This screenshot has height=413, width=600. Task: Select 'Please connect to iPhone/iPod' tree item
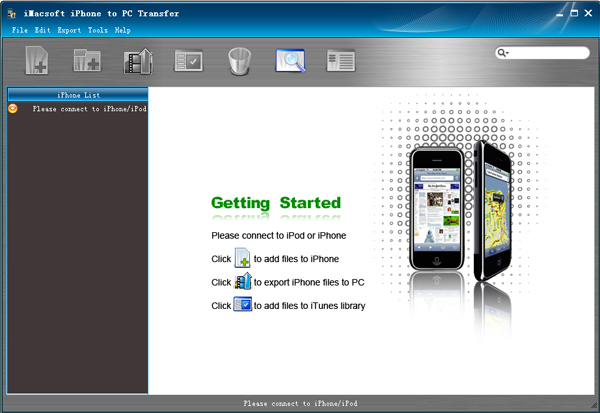89,108
